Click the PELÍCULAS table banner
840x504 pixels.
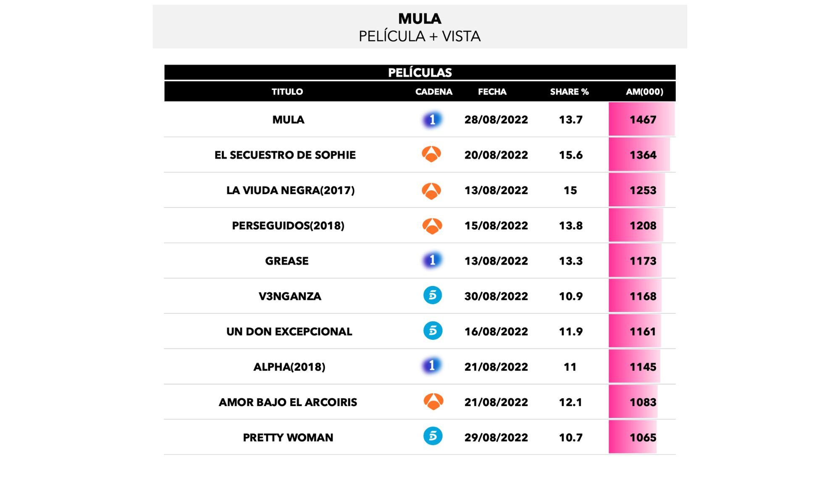coord(420,72)
